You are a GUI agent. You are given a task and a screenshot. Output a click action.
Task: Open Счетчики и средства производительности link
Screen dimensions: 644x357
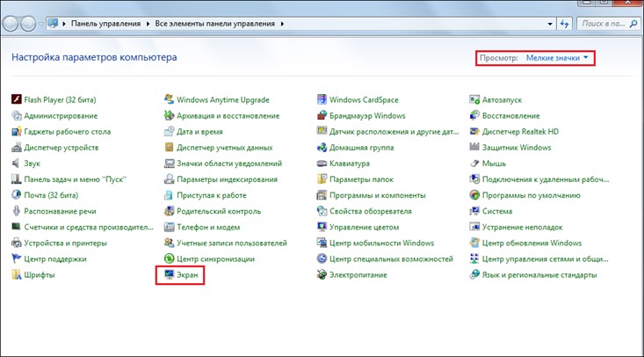tap(89, 227)
